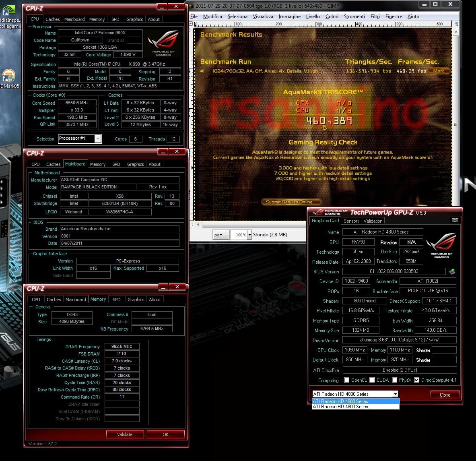Click the GIMP window title bar icon
The image size is (476, 461).
coord(191,6)
